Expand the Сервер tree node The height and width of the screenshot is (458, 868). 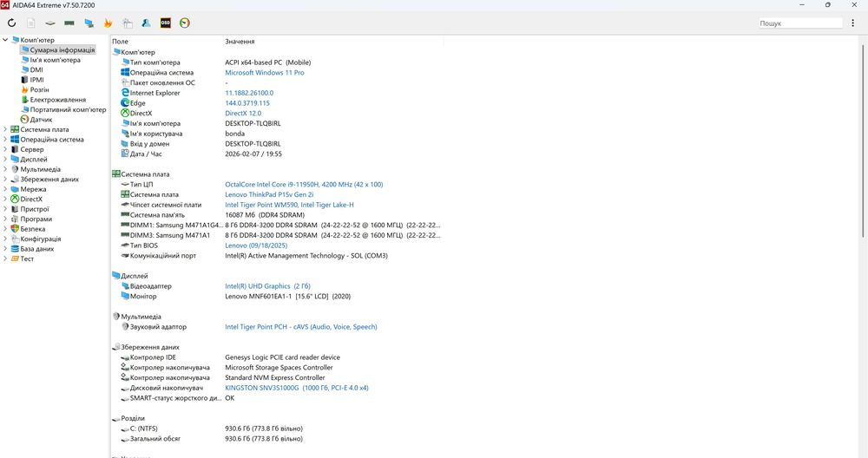[x=5, y=149]
